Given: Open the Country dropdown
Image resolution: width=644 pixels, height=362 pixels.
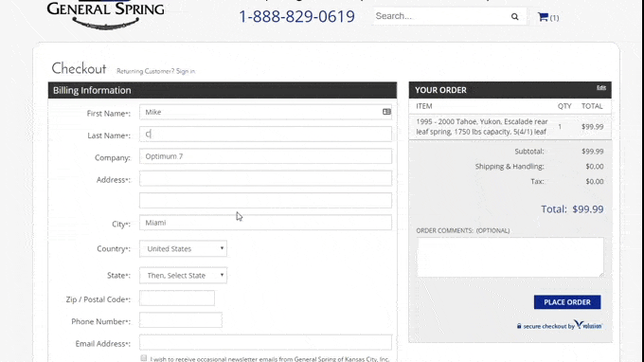Looking at the screenshot, I should 183,248.
